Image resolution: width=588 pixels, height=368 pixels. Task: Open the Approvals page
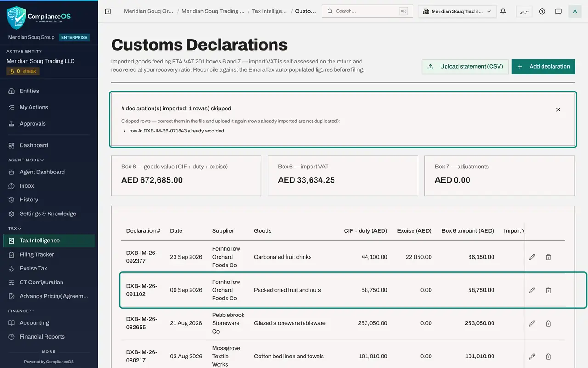point(49,124)
